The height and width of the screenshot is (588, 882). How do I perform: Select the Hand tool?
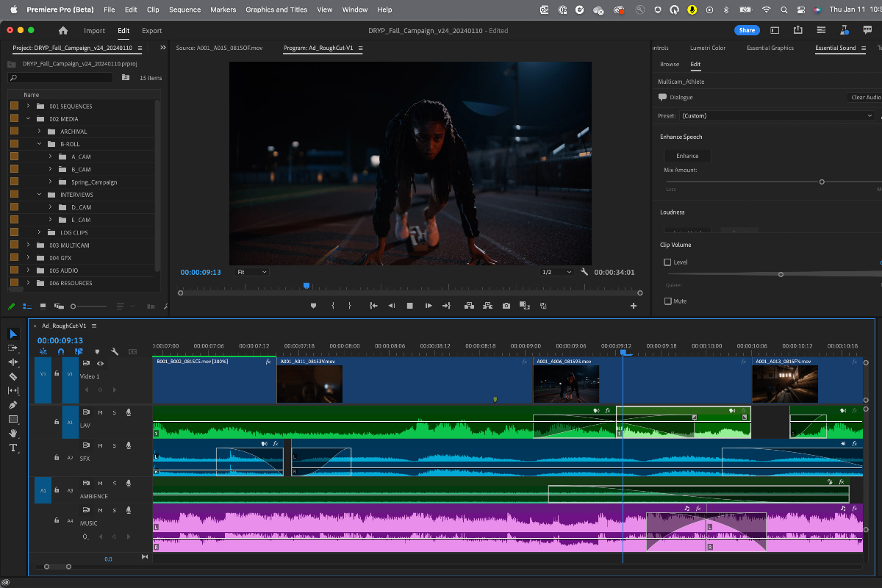point(13,434)
